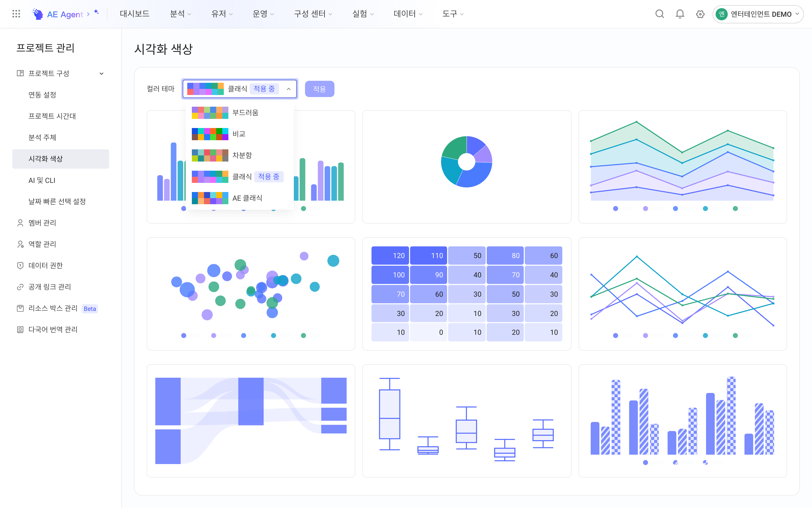Image resolution: width=812 pixels, height=508 pixels.
Task: Open the settings gear icon
Action: (700, 14)
